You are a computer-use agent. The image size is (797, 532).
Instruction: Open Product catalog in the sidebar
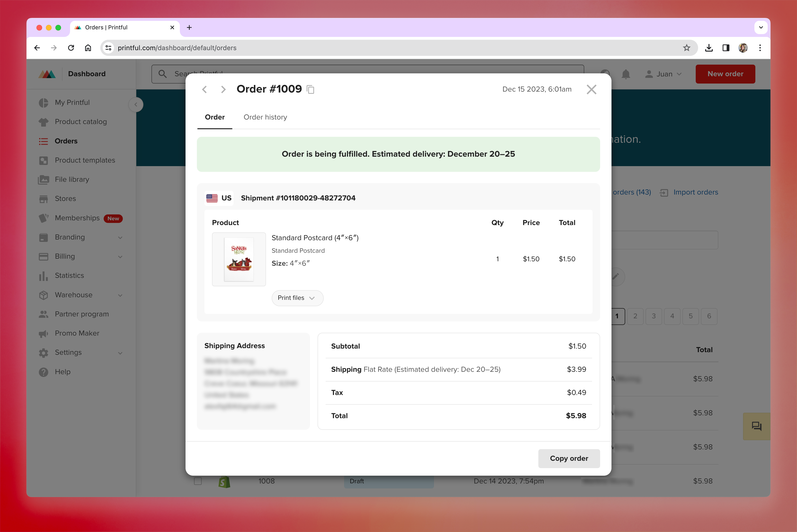tap(80, 121)
